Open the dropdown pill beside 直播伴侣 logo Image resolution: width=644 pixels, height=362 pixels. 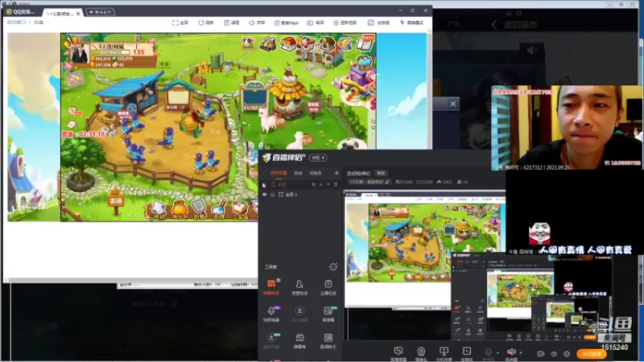click(318, 158)
